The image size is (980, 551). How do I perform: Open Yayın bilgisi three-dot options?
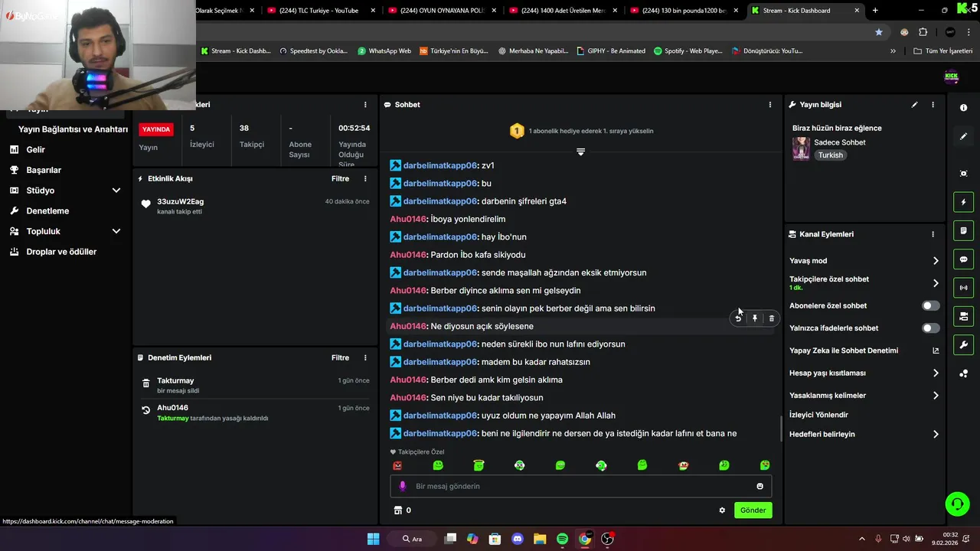pos(933,105)
